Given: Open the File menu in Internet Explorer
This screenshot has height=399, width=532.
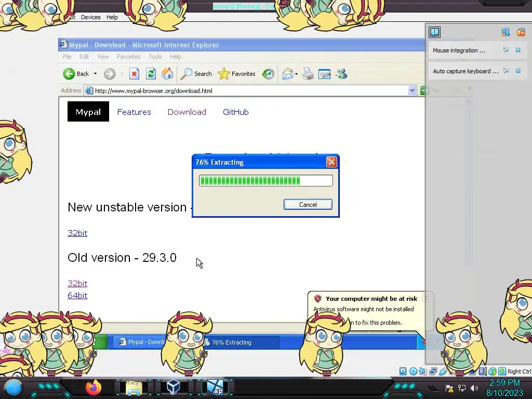Looking at the screenshot, I should [67, 57].
